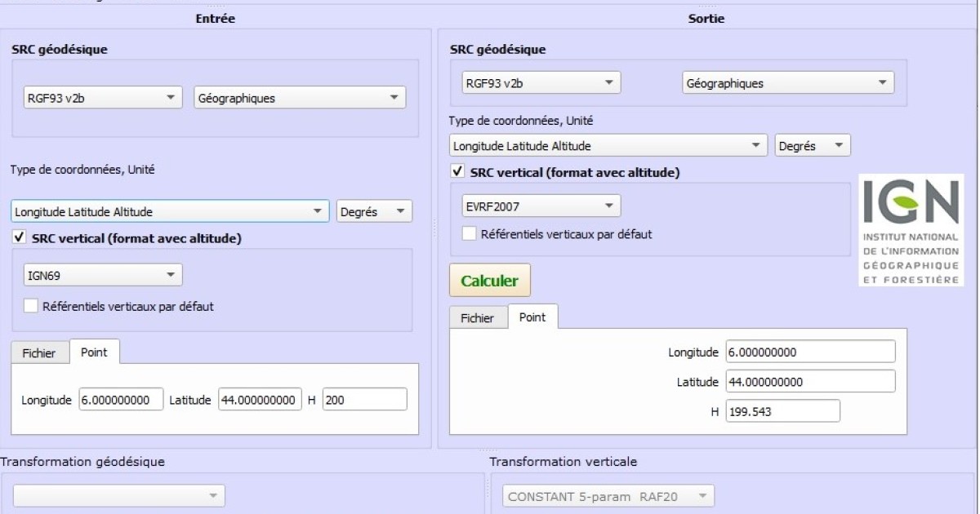Select the input Point tab
The width and height of the screenshot is (980, 514).
tap(94, 352)
